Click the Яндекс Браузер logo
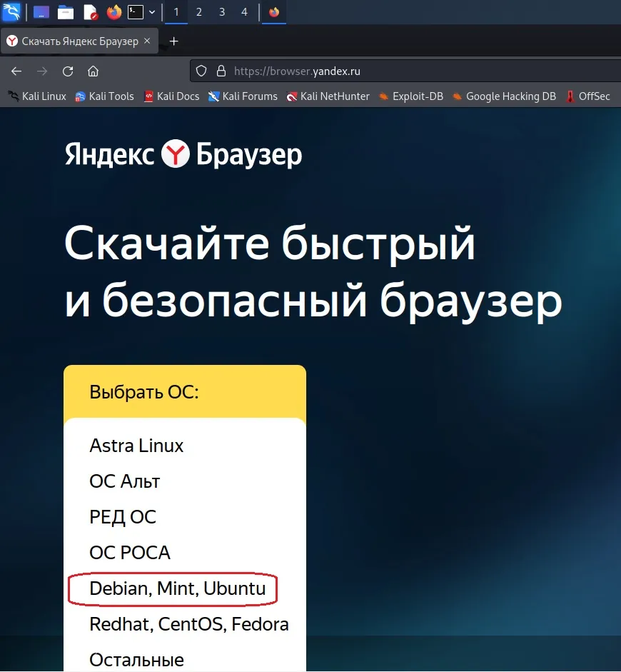Image resolution: width=621 pixels, height=672 pixels. coord(183,154)
